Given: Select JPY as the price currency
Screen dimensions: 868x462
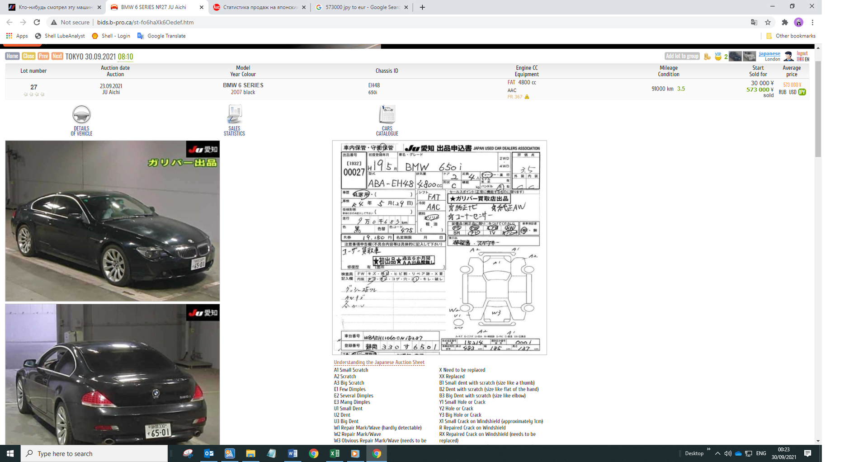Looking at the screenshot, I should [802, 92].
